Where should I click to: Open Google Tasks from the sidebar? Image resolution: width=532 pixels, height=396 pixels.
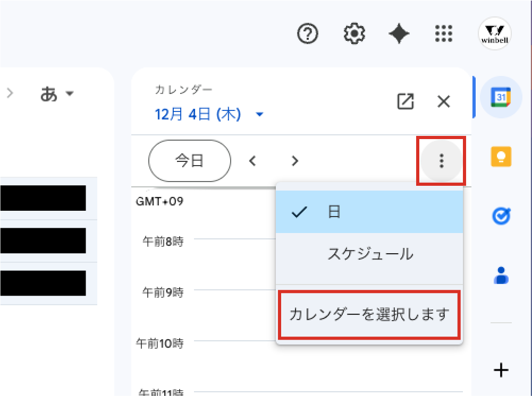tap(500, 216)
